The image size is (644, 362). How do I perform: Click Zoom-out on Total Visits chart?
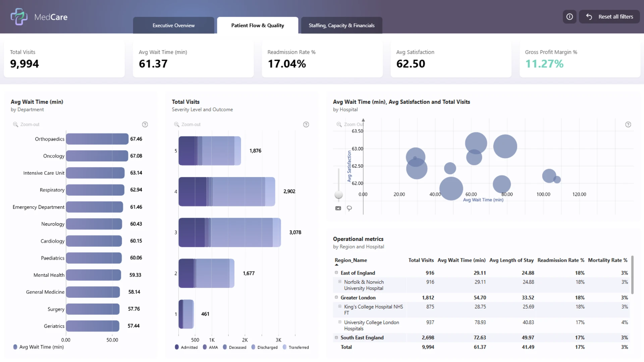point(187,124)
